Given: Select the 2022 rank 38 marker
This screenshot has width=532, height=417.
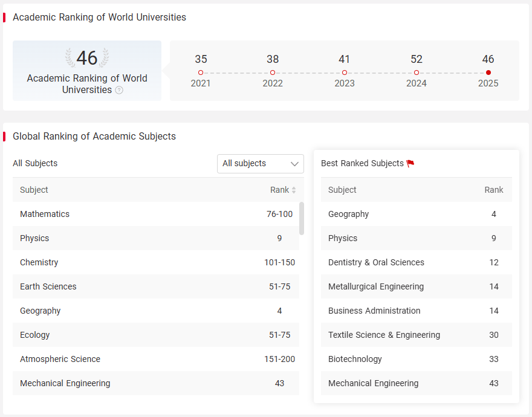Looking at the screenshot, I should [x=273, y=73].
